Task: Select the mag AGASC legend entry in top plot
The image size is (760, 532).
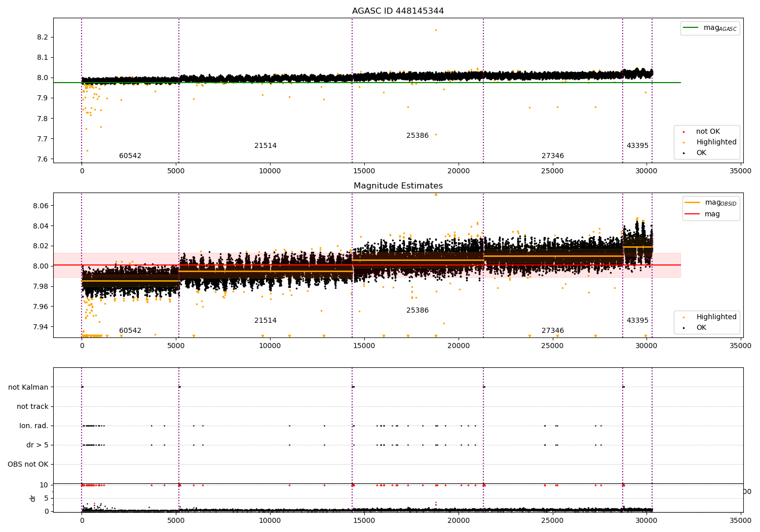Action: tap(710, 28)
